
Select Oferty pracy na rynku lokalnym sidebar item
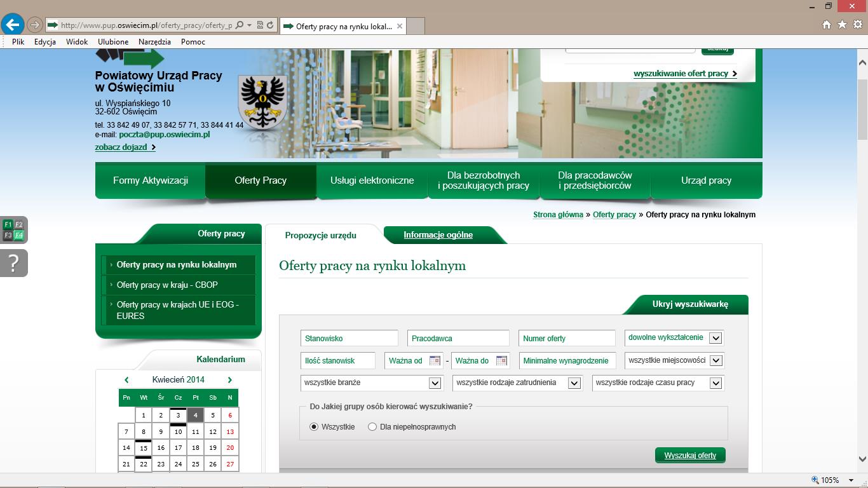pos(179,265)
